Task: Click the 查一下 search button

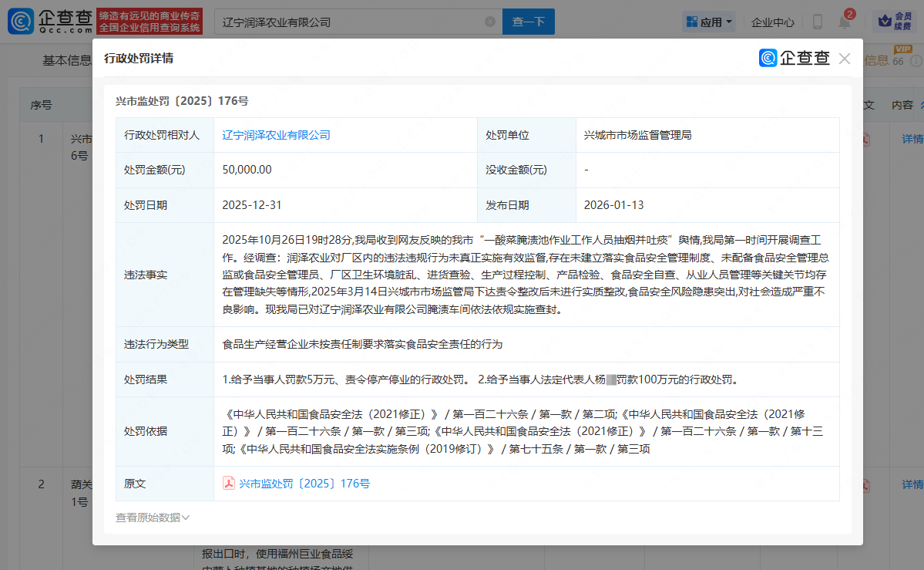Action: (528, 22)
